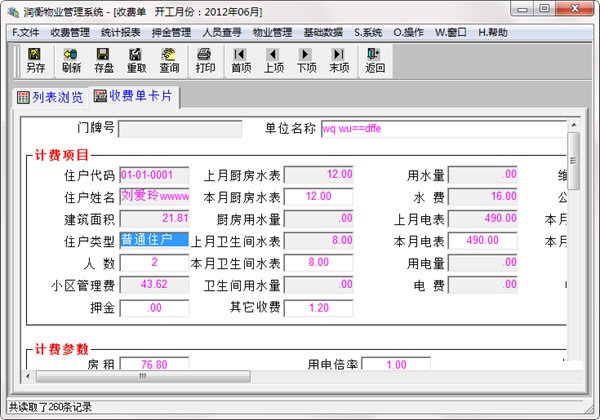This screenshot has width=600, height=420.
Task: Click the 打印 print icon
Action: pyautogui.click(x=205, y=61)
